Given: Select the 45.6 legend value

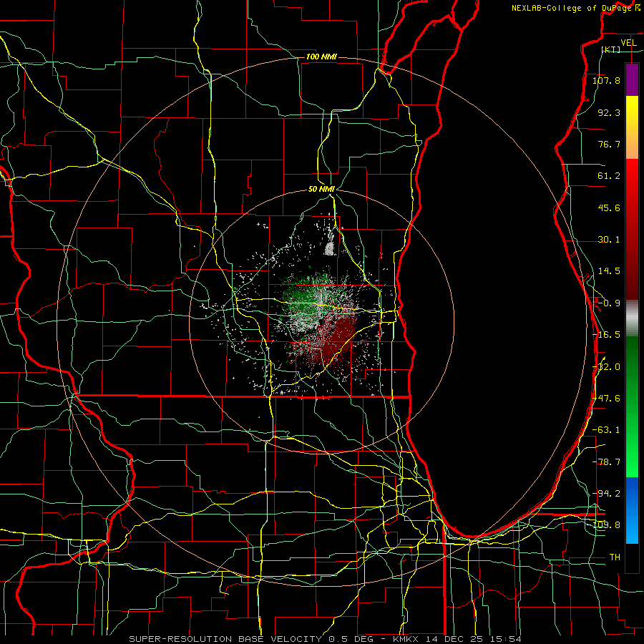Looking at the screenshot, I should point(609,208).
